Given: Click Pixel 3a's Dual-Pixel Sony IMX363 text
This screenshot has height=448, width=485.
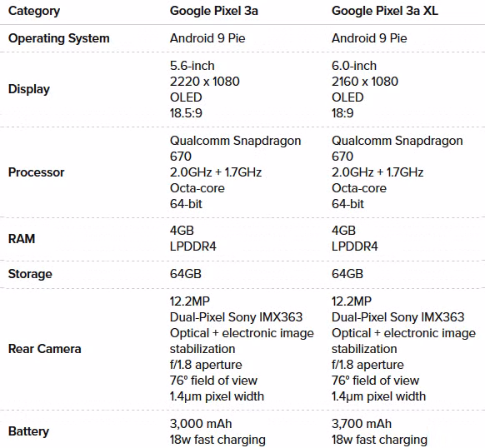Looking at the screenshot, I should tap(236, 317).
